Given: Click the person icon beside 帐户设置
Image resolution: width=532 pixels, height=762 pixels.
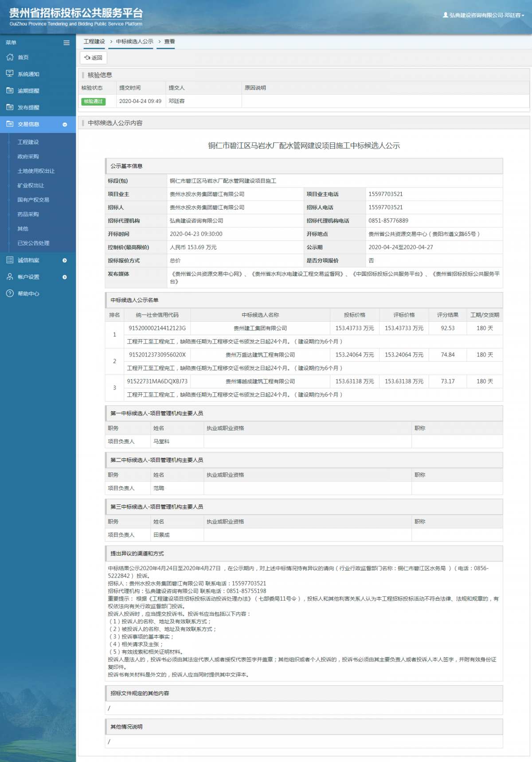Looking at the screenshot, I should click(10, 277).
